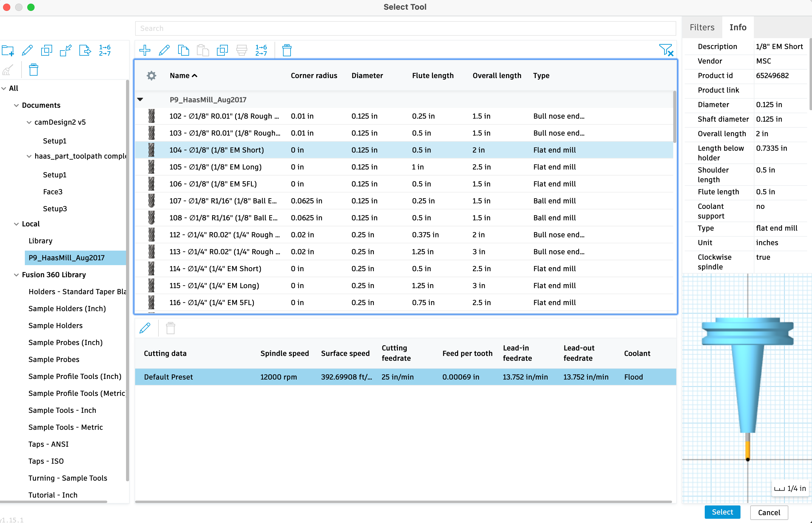Clear active filters using the filter icon
This screenshot has height=523, width=812.
point(667,50)
